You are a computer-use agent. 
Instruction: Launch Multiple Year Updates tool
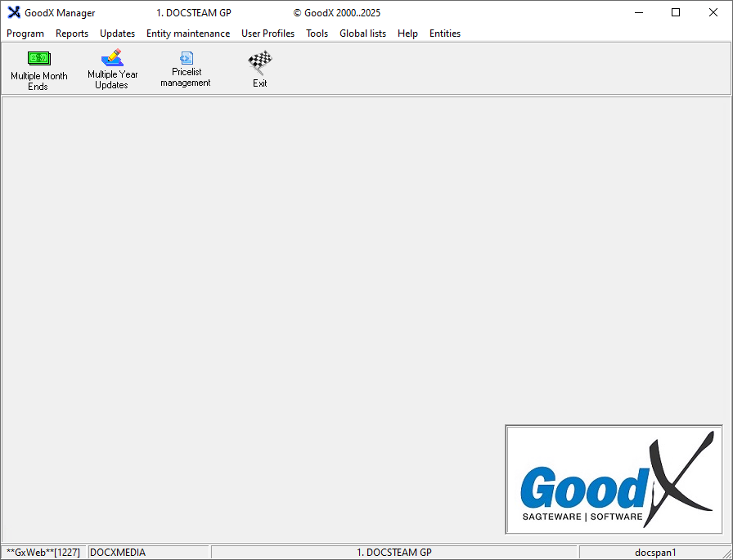[x=112, y=69]
